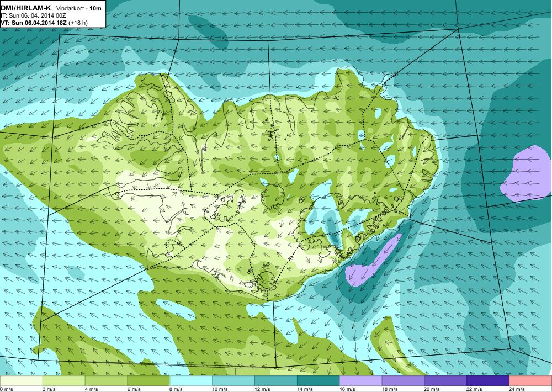Viewport: 552px width, 392px height.
Task: Click the "16 m/s" legend label
Action: (347, 389)
